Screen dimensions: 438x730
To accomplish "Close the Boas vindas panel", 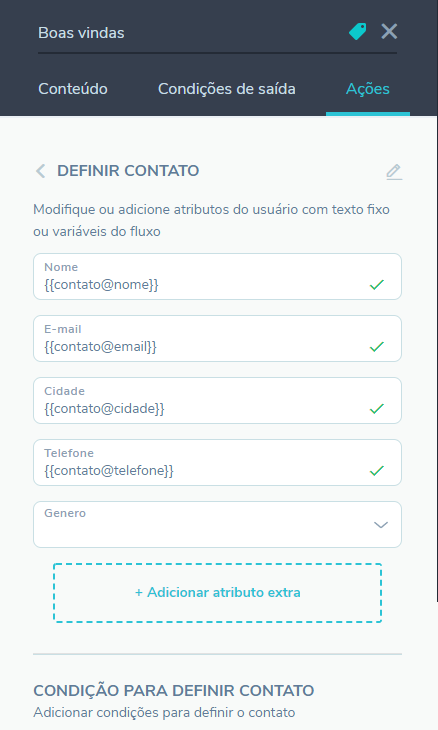I will point(389,32).
